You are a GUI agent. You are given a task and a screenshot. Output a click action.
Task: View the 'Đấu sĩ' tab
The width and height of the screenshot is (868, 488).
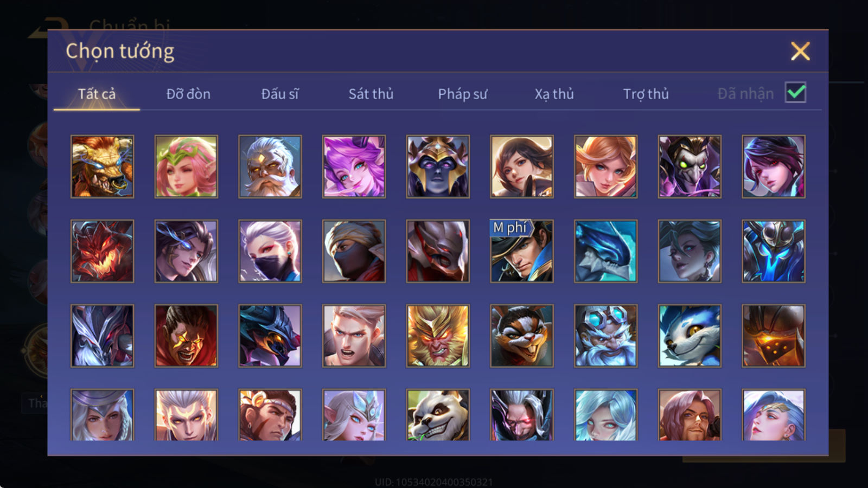tap(280, 94)
